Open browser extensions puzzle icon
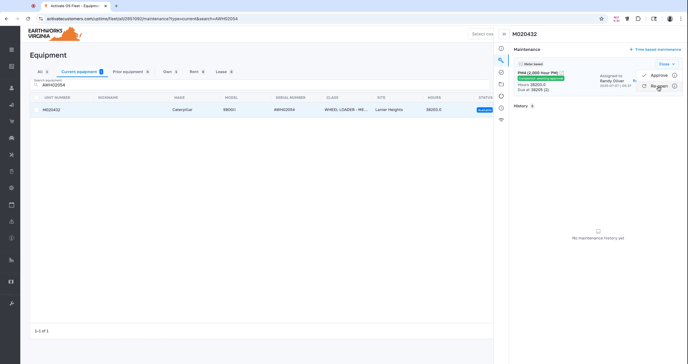 638,19
